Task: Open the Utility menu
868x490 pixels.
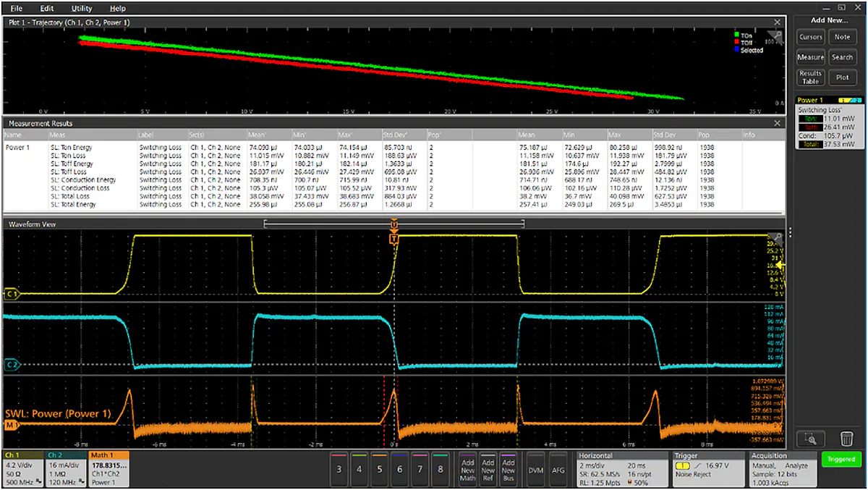Action: click(x=82, y=9)
